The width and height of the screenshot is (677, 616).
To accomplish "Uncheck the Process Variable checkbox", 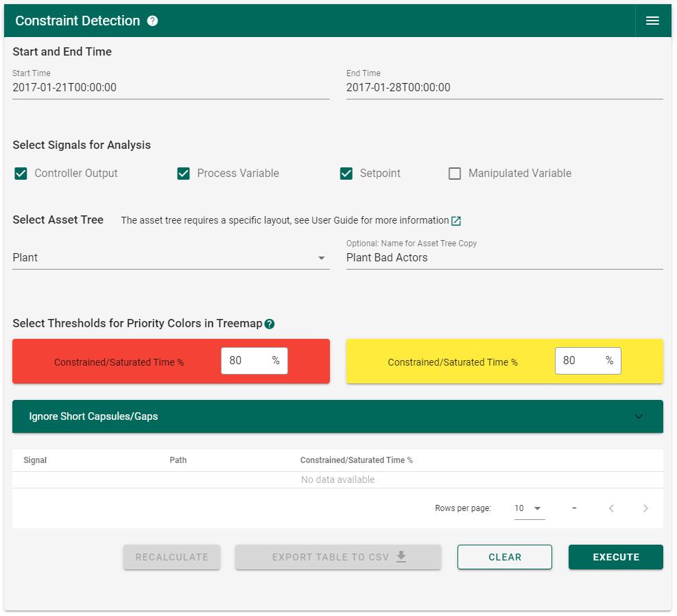I will pos(184,174).
